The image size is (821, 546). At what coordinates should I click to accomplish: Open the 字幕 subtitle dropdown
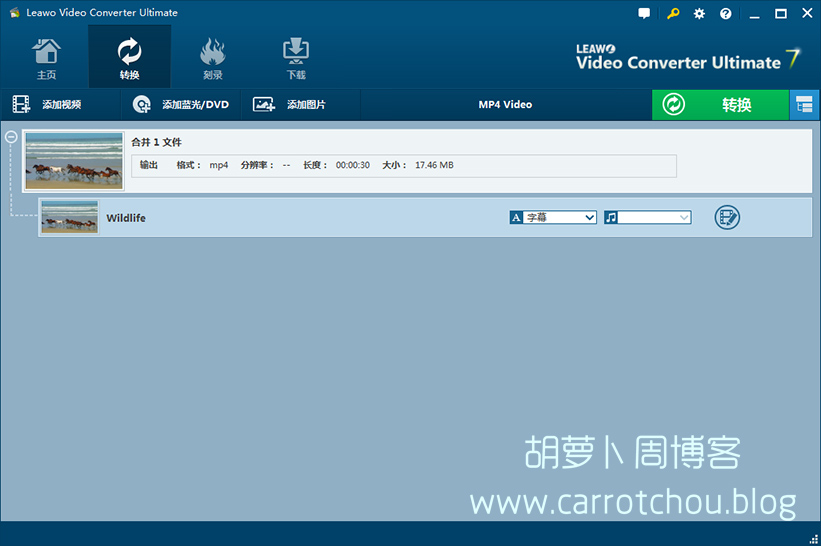[553, 217]
